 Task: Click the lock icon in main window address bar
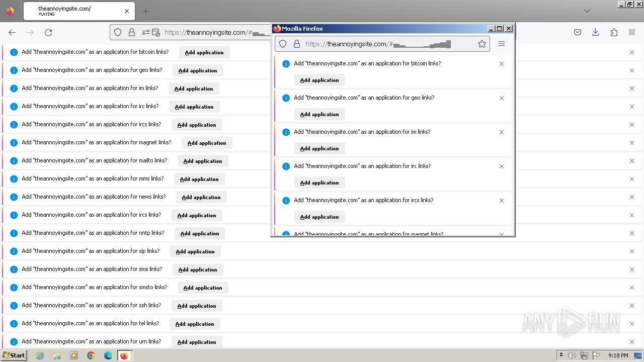click(132, 32)
